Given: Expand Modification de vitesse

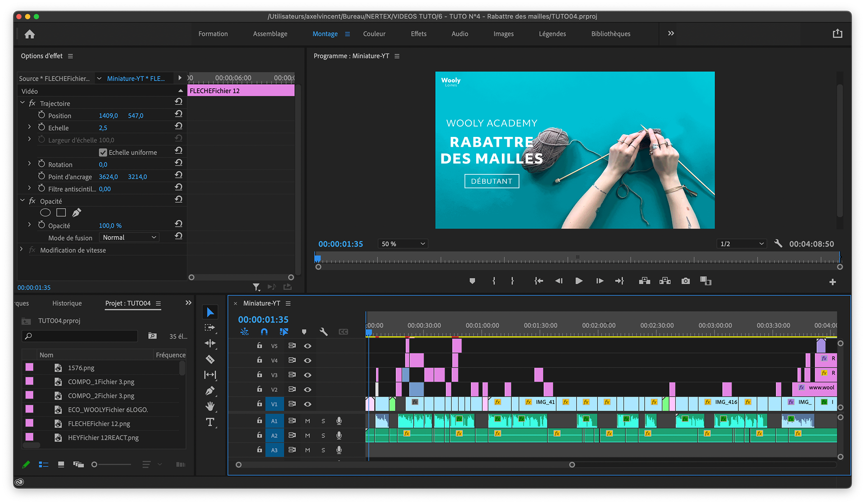Looking at the screenshot, I should coord(21,249).
